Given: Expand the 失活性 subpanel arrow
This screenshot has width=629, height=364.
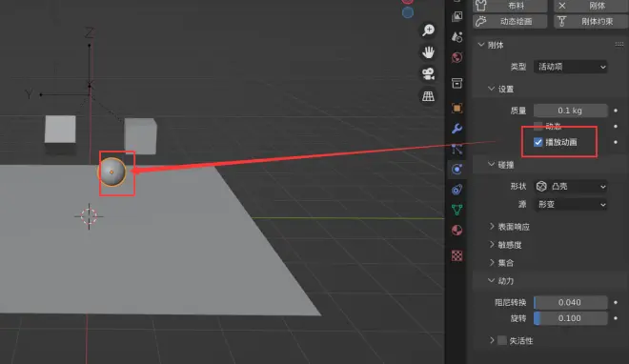Looking at the screenshot, I should [492, 340].
